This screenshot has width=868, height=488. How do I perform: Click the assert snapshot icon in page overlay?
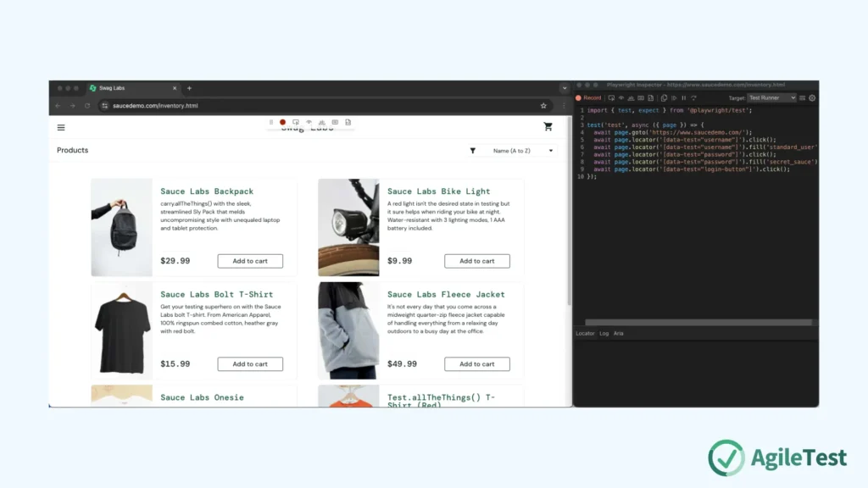point(348,122)
